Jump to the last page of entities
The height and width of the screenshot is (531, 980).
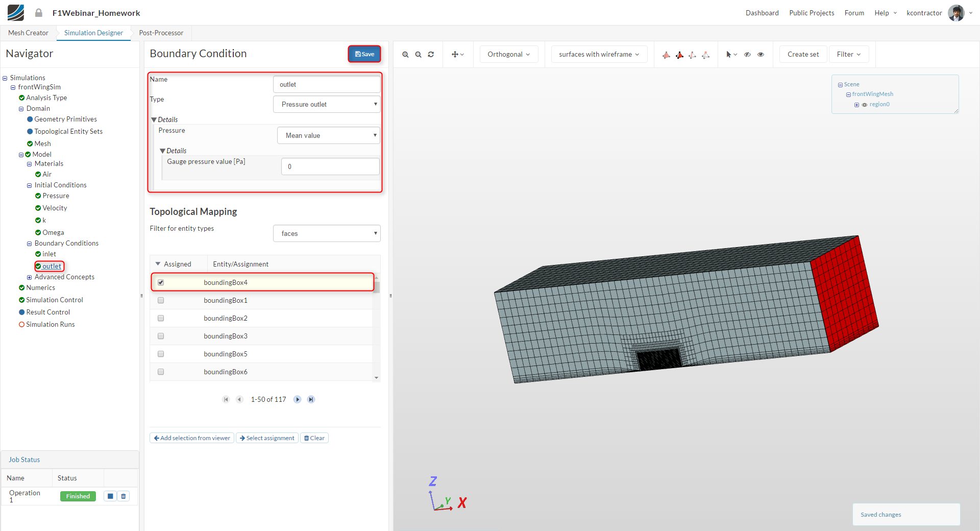(311, 399)
